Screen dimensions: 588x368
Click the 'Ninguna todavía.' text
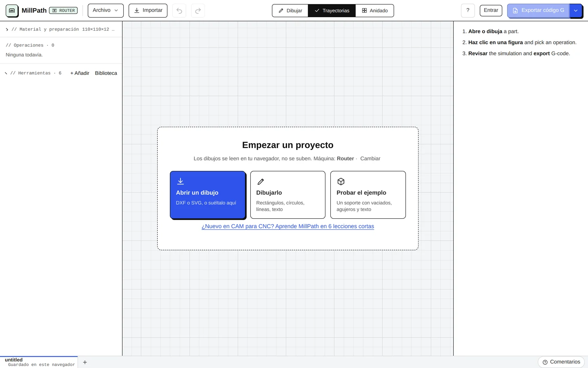[24, 55]
